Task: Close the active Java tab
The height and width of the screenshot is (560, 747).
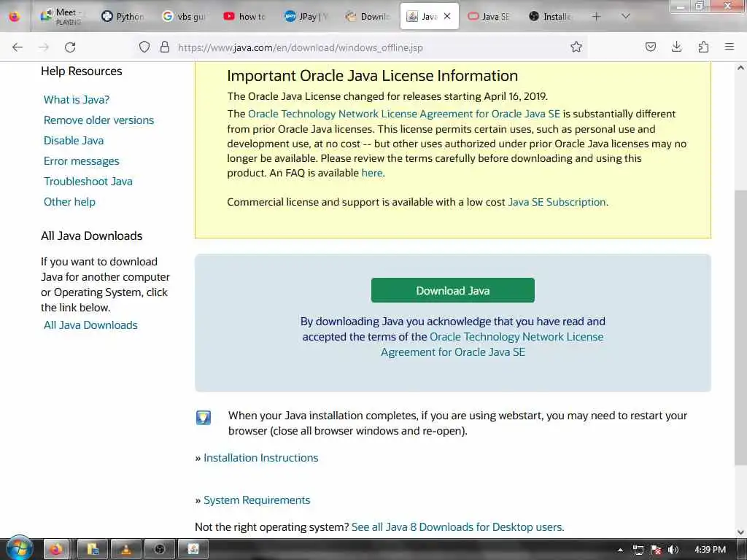Action: [447, 16]
